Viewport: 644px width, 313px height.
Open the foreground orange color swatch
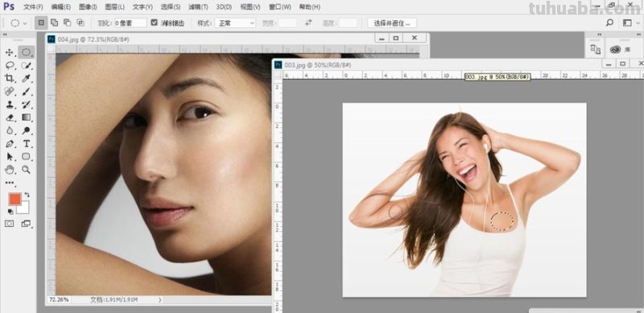point(14,200)
